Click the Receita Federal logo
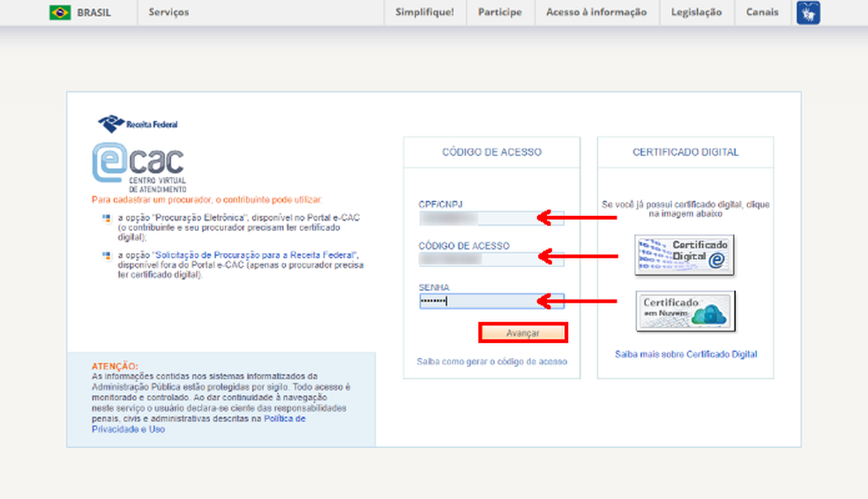This screenshot has width=868, height=499. tap(138, 124)
